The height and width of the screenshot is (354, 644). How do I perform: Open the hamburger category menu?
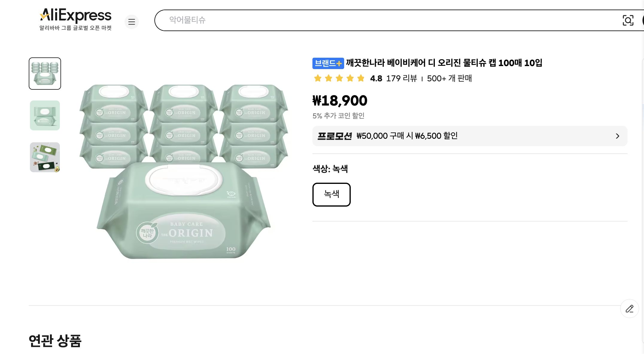point(132,22)
